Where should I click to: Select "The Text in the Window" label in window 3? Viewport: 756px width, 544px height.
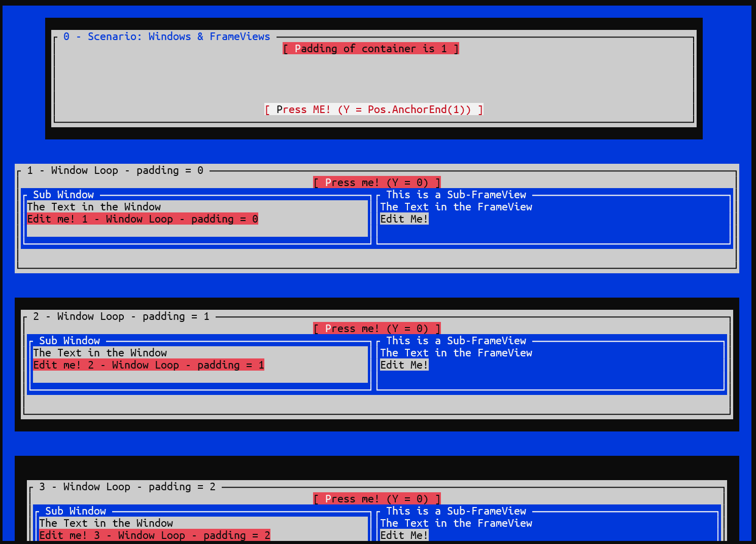(106, 523)
